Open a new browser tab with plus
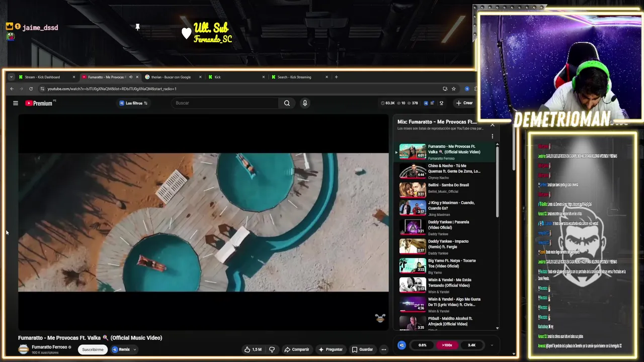 click(336, 77)
